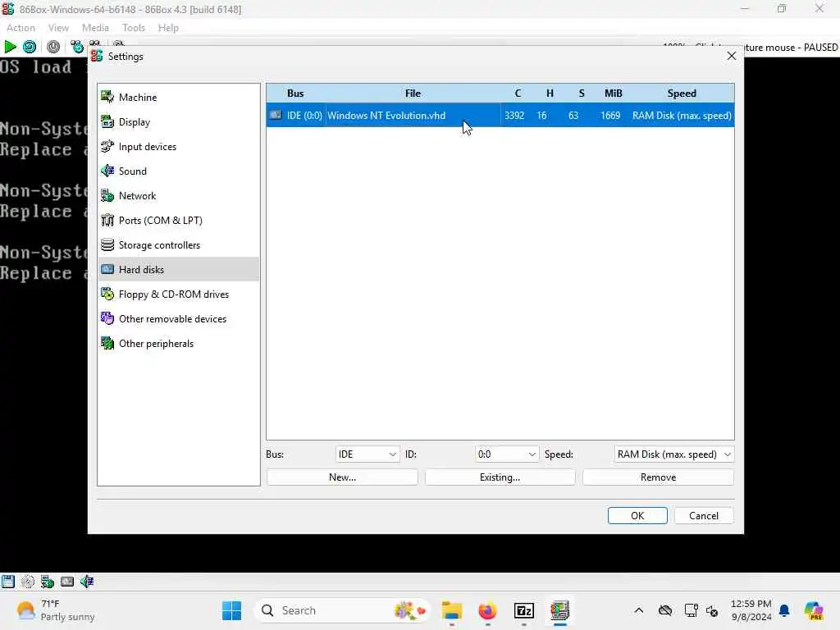This screenshot has width=840, height=630.
Task: Expand the system tray hidden icons chevron
Action: [638, 610]
